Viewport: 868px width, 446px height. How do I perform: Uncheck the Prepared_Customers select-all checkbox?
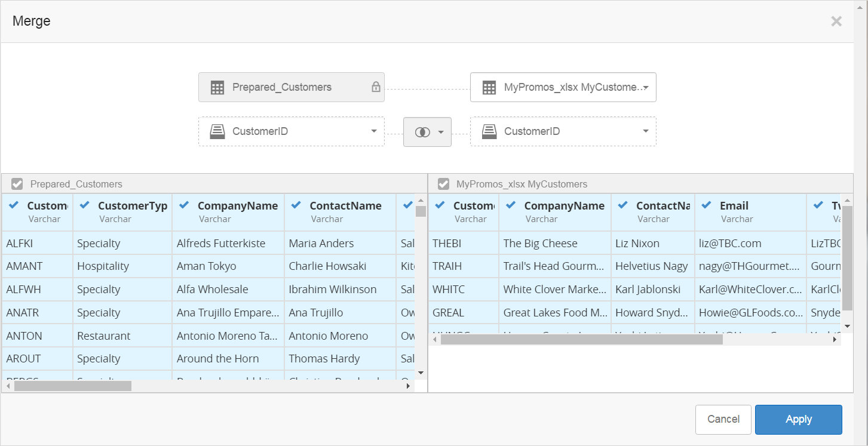pos(17,184)
